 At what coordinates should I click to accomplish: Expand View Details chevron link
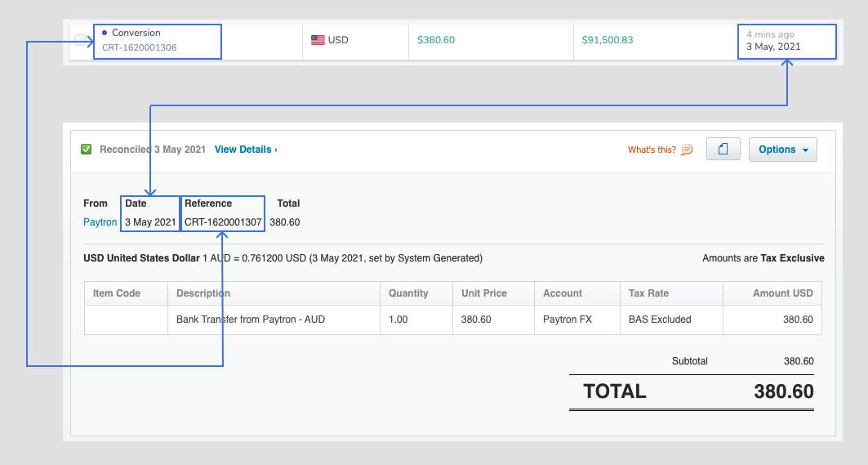(246, 150)
